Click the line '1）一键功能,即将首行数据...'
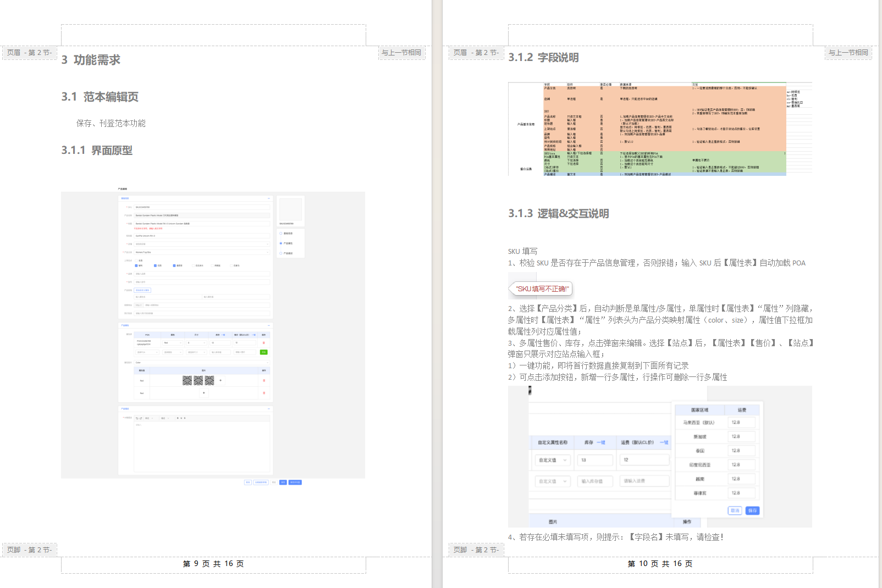The image size is (882, 588). 598,365
